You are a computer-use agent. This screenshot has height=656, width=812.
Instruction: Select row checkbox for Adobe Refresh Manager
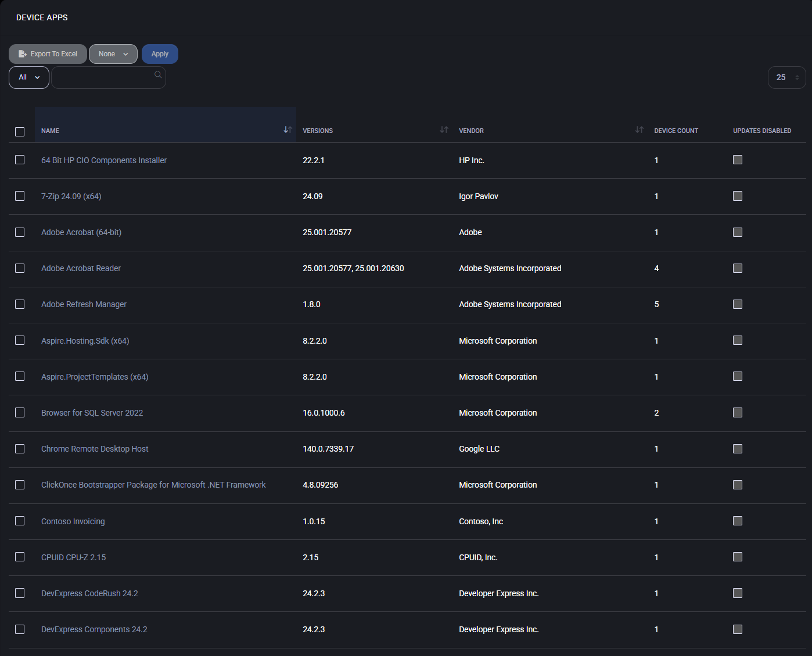tap(20, 304)
